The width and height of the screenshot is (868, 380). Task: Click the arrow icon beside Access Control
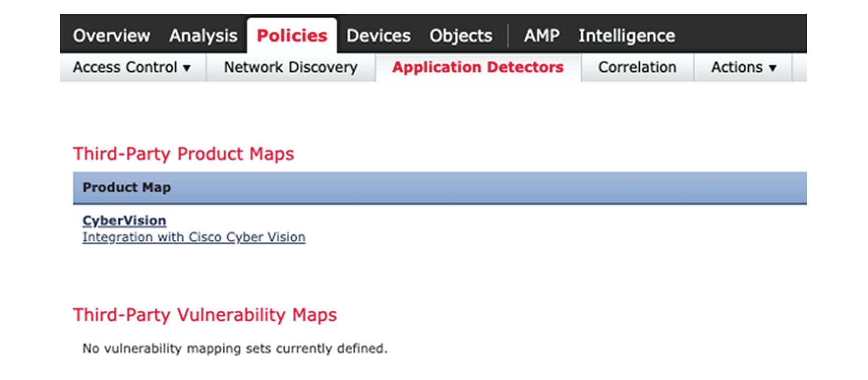[187, 68]
